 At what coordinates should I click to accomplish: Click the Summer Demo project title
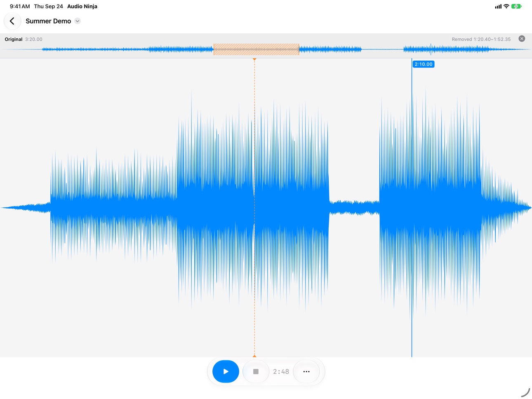pyautogui.click(x=48, y=21)
